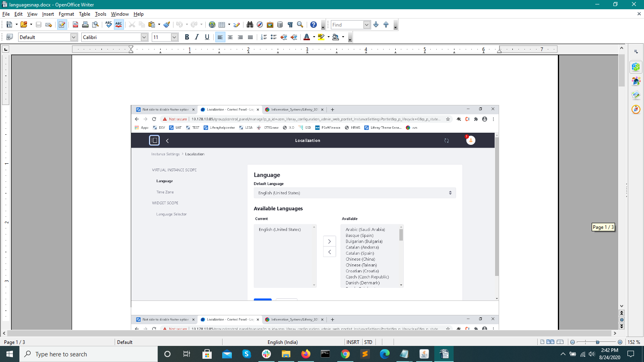
Task: Open OpenOffice Help question-mark icon
Action: (314, 25)
